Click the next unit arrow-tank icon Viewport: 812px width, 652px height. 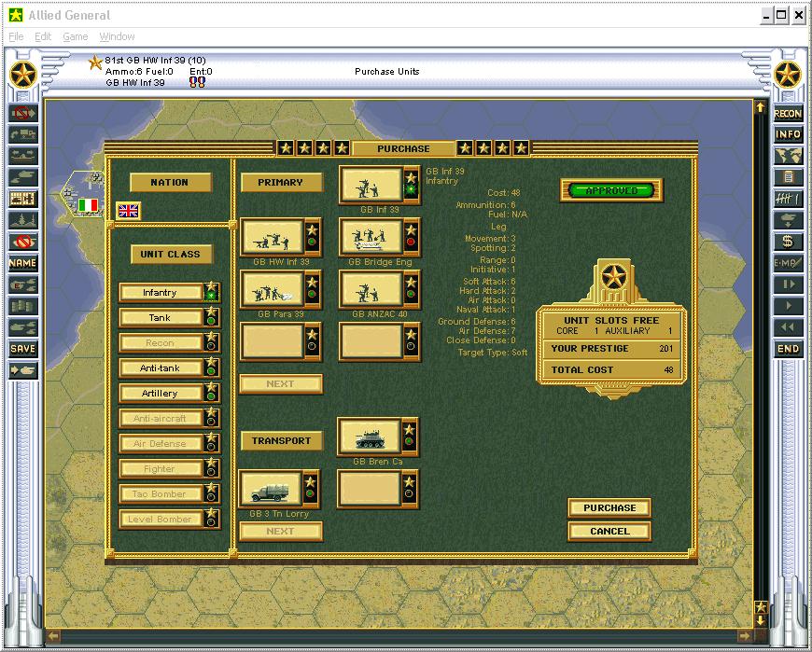tap(22, 370)
